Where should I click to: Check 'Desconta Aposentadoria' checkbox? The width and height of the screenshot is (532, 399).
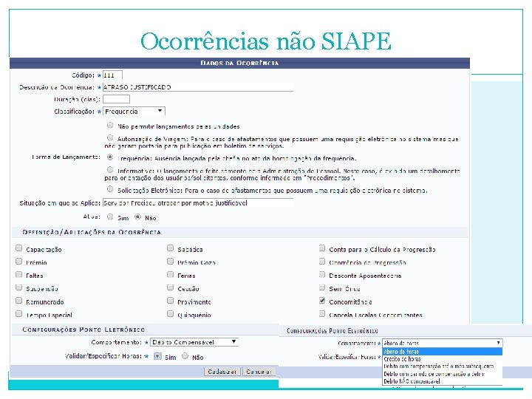(322, 274)
